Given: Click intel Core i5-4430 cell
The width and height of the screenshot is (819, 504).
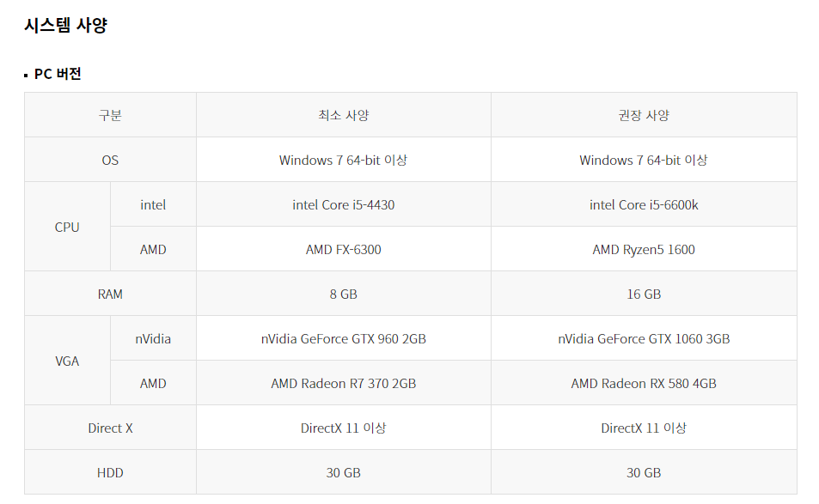Looking at the screenshot, I should coord(344,204).
